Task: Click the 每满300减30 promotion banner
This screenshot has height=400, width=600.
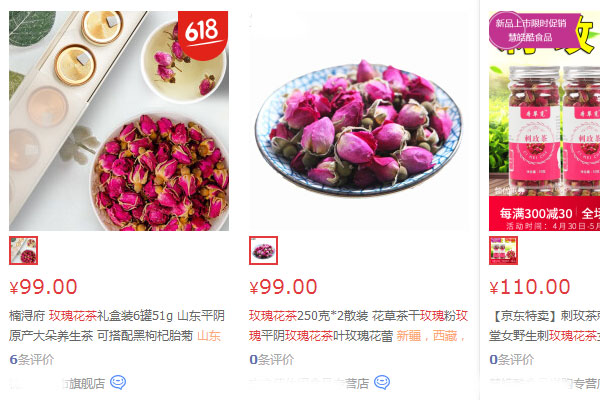Action: click(545, 214)
